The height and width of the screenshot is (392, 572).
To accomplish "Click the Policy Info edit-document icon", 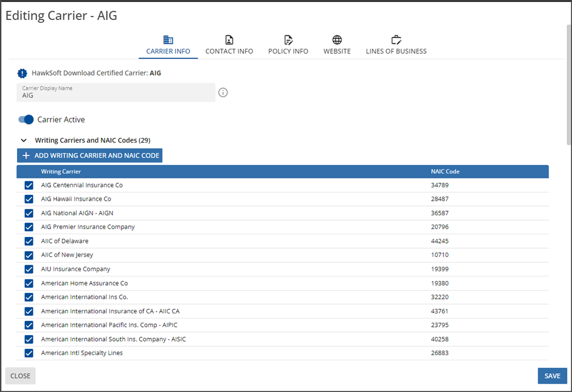I will click(x=288, y=40).
